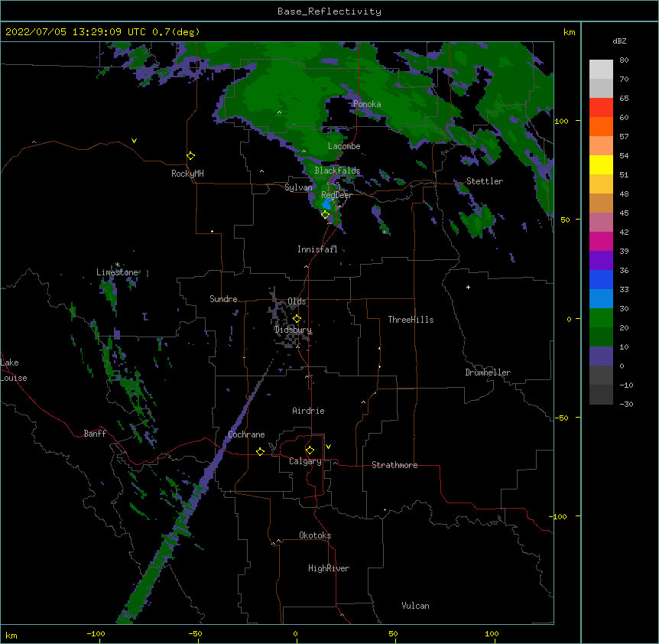
Task: Select the white 80-70 dBZ color band
Action: [x=601, y=70]
